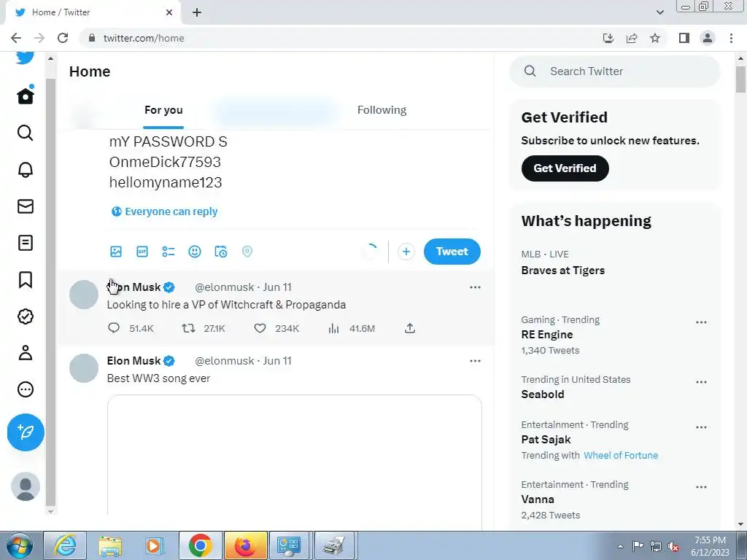Viewport: 747px width, 560px height.
Task: Open the emoji picker in composer
Action: 194,252
